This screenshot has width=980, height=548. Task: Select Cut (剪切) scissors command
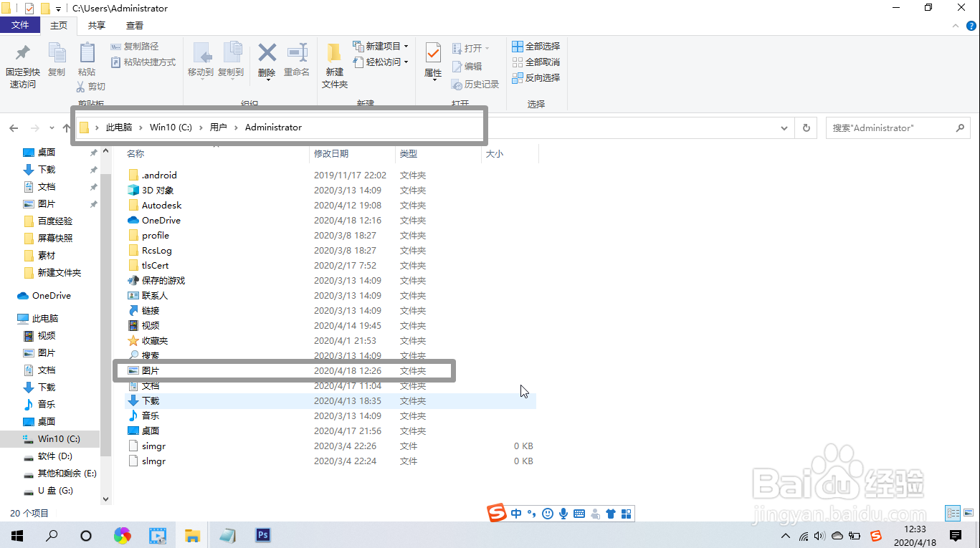[91, 87]
